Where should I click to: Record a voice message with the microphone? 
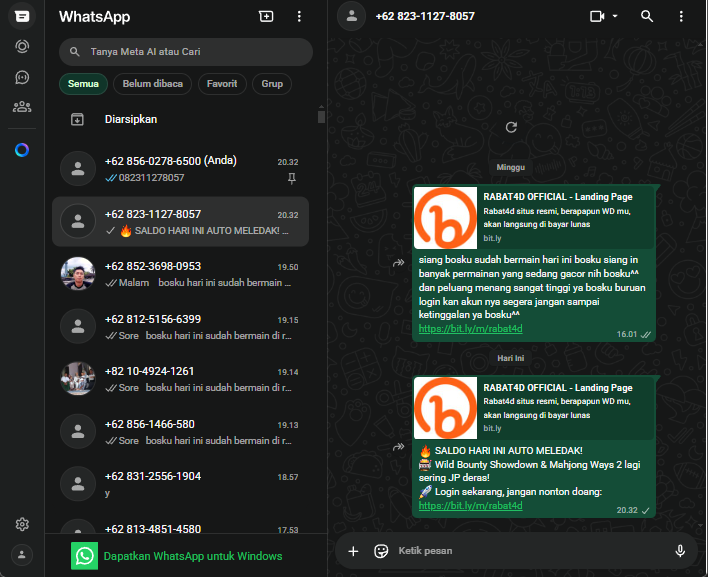coord(680,551)
